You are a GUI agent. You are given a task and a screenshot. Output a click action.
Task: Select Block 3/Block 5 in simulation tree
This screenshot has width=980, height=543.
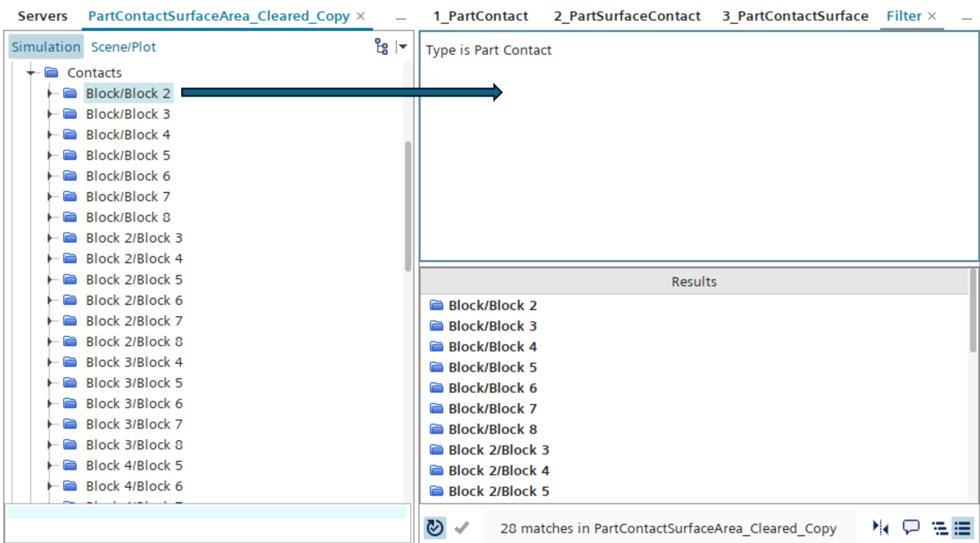click(x=134, y=383)
